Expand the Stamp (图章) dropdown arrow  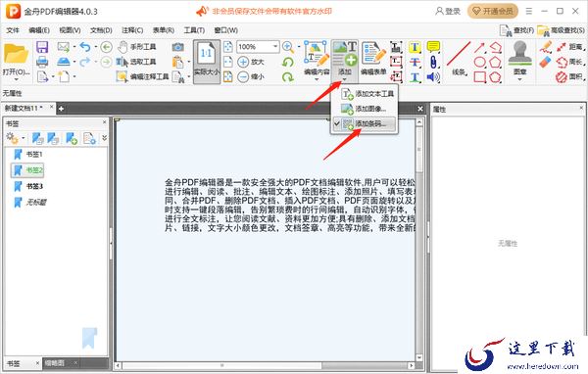[519, 79]
